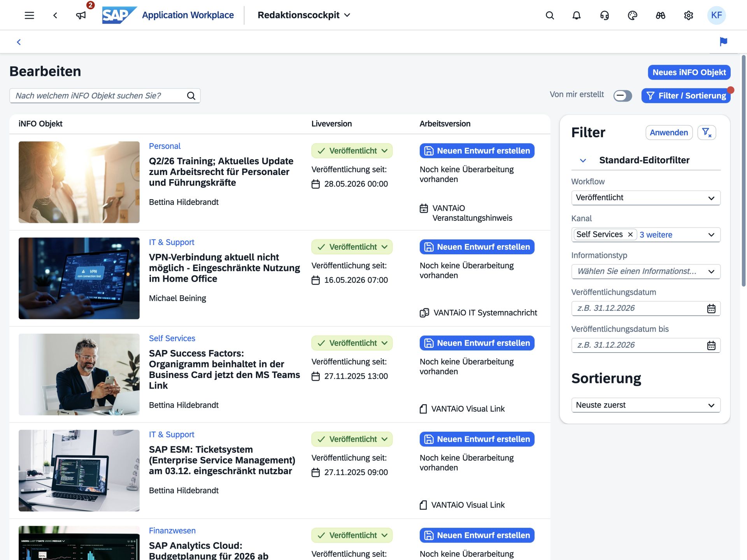This screenshot has width=747, height=560.
Task: Click the VANTAiO Veranstaltungshinweis calendar icon
Action: coord(424,208)
